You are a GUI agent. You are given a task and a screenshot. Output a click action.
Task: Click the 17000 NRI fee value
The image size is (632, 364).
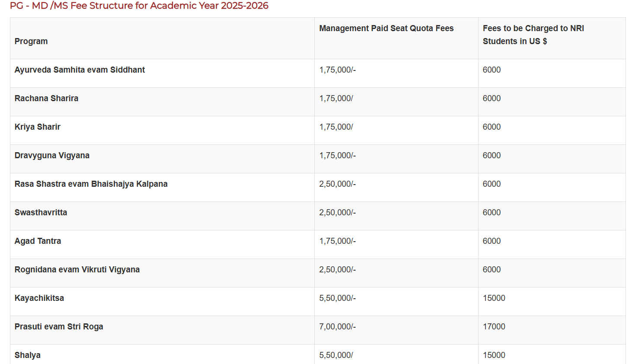(x=494, y=327)
